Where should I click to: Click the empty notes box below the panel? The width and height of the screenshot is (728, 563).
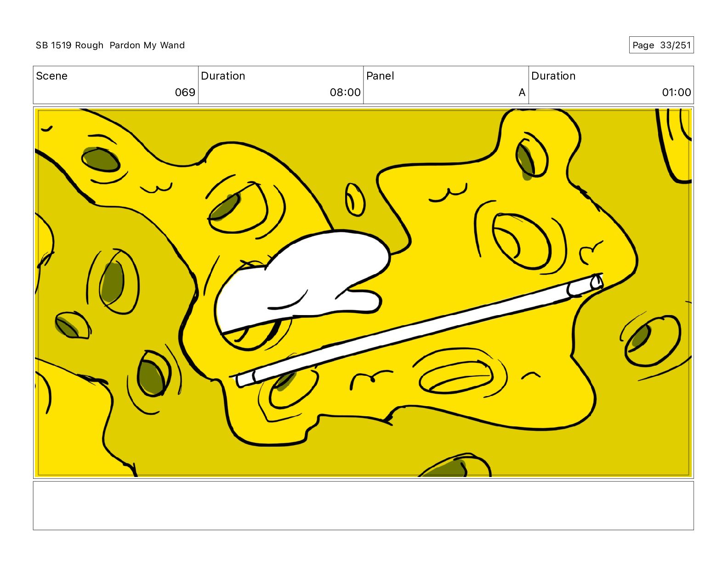click(363, 506)
